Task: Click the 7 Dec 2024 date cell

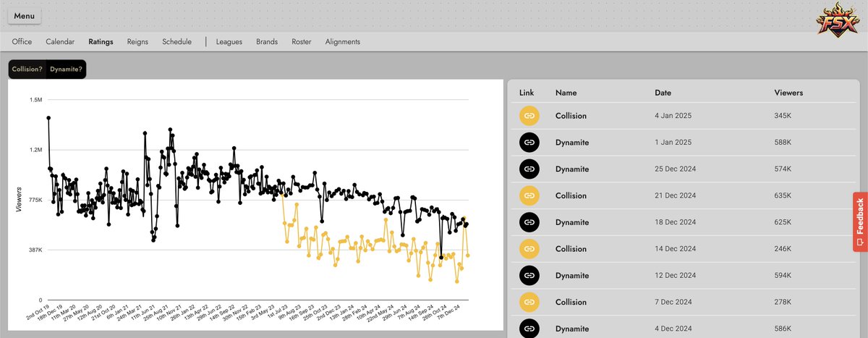Action: point(673,302)
